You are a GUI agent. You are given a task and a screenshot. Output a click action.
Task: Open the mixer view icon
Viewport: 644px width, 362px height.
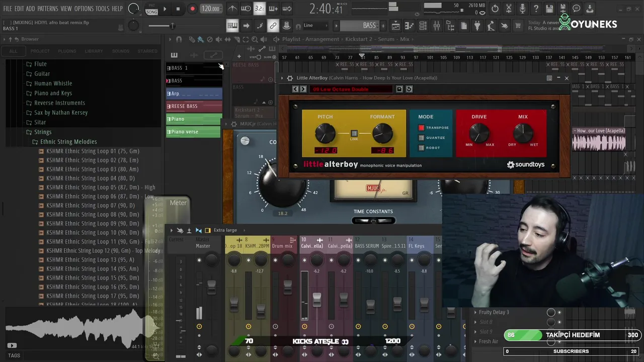pos(437,26)
